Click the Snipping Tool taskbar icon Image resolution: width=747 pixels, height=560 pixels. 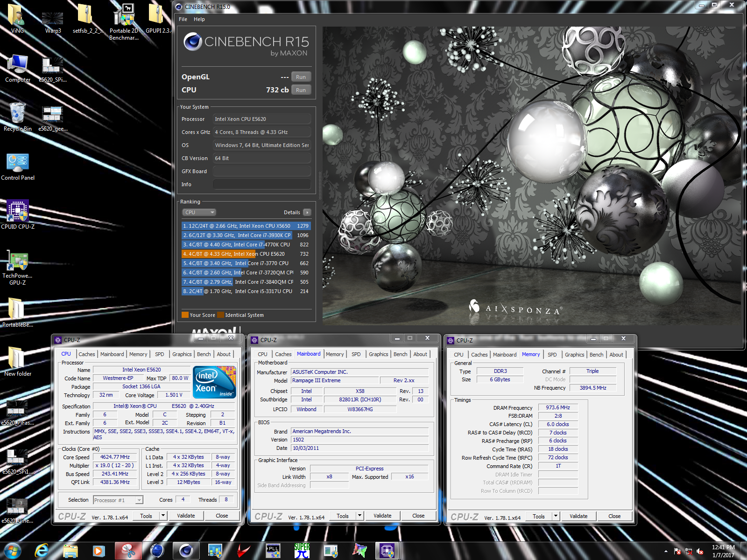128,551
